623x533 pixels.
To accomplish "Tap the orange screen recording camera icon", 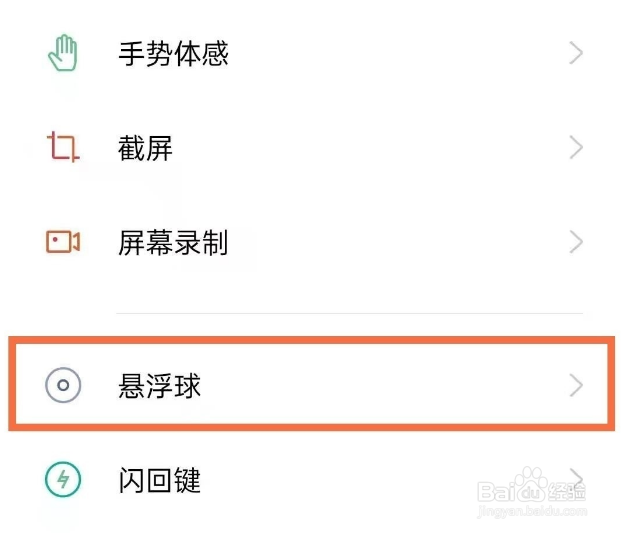I will tap(63, 241).
